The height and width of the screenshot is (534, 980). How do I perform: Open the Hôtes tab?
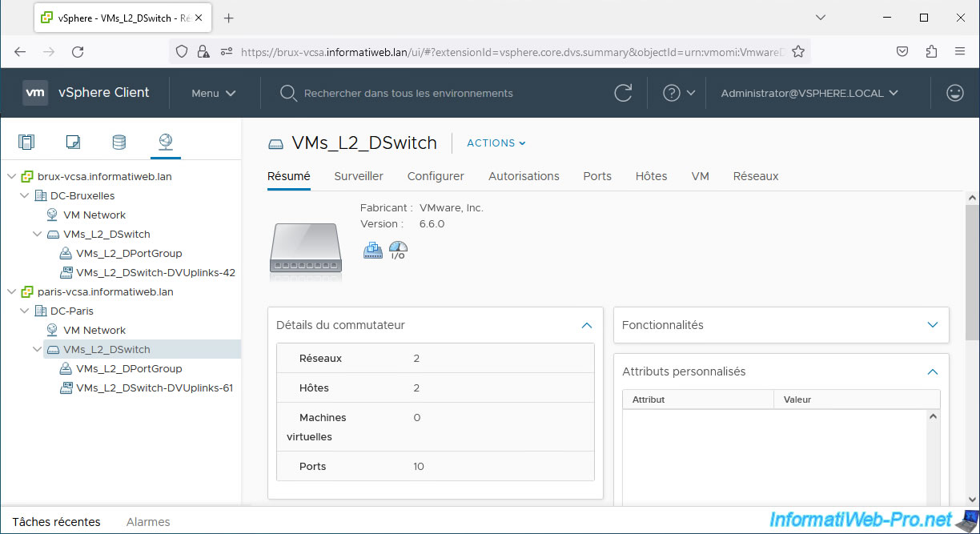(x=651, y=176)
